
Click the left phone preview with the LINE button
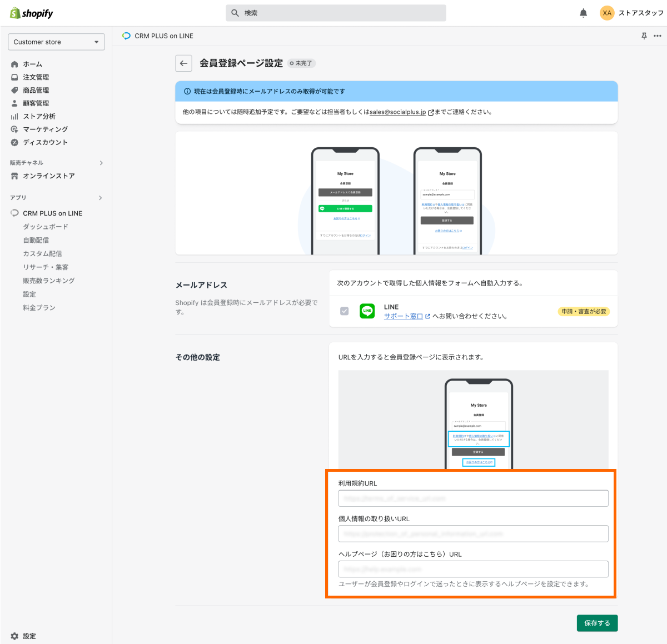(x=345, y=201)
